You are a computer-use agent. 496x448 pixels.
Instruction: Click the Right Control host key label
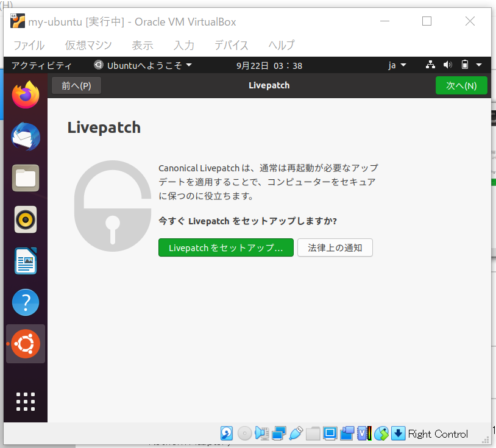(438, 433)
